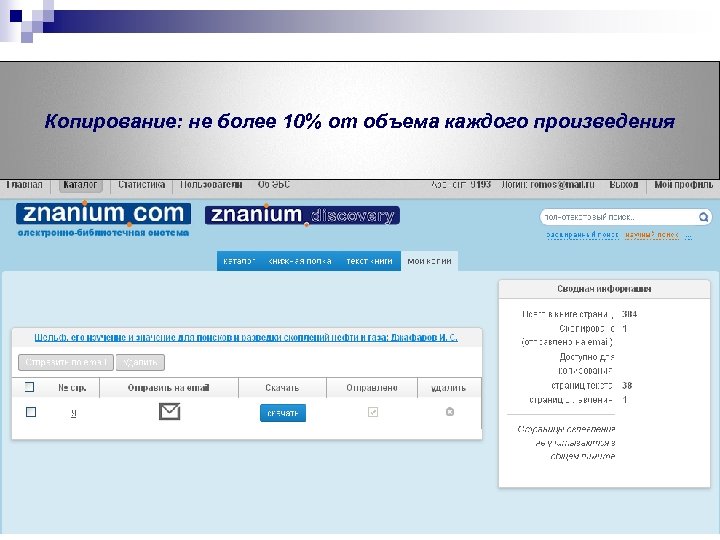Switch to the книжная полка tab

(x=300, y=261)
